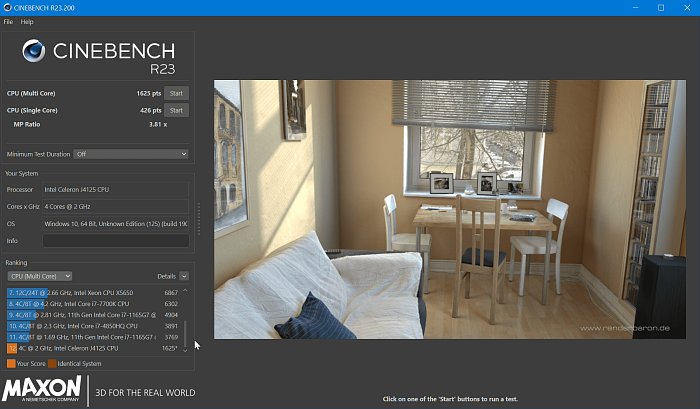700x409 pixels.
Task: Click the MP Ratio value 3.81 x
Action: pyautogui.click(x=158, y=125)
